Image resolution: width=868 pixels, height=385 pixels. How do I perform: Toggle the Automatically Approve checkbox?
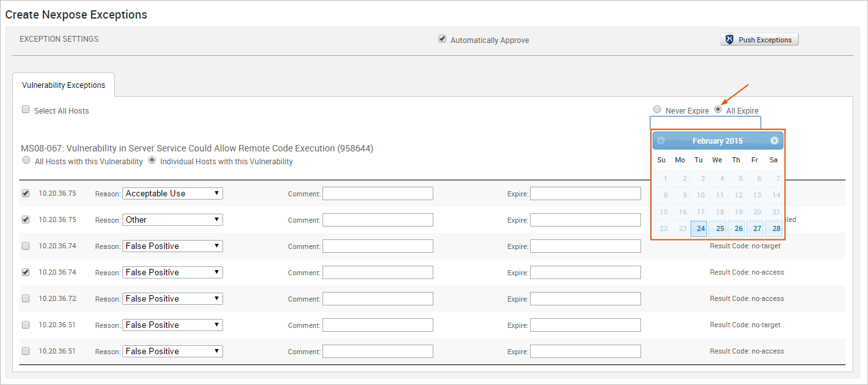(x=442, y=39)
